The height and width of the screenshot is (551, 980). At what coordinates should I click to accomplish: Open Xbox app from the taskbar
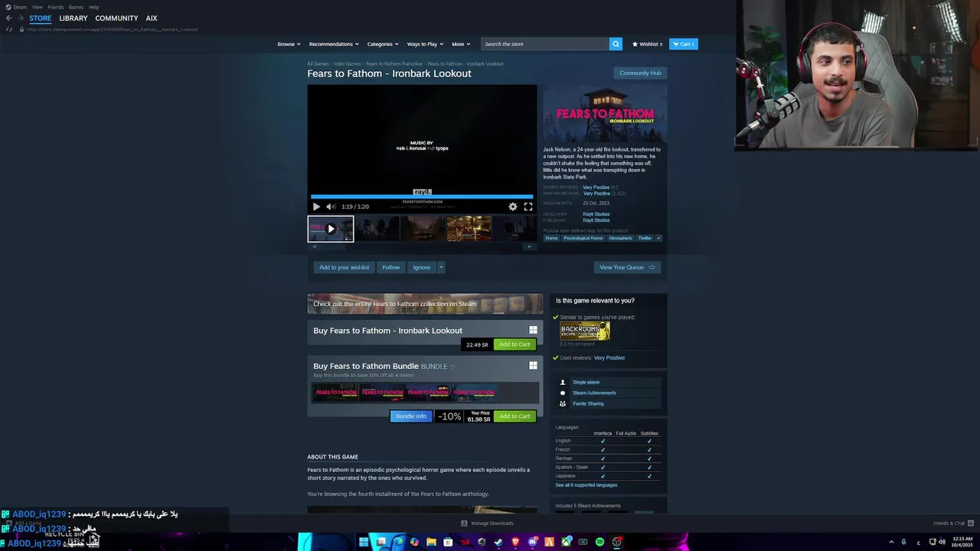coord(566,542)
